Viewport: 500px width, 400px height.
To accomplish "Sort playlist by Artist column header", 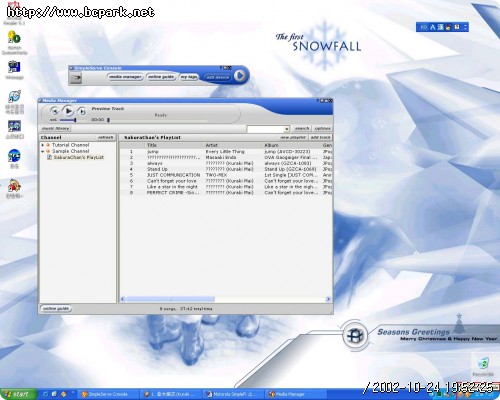I will pyautogui.click(x=233, y=145).
